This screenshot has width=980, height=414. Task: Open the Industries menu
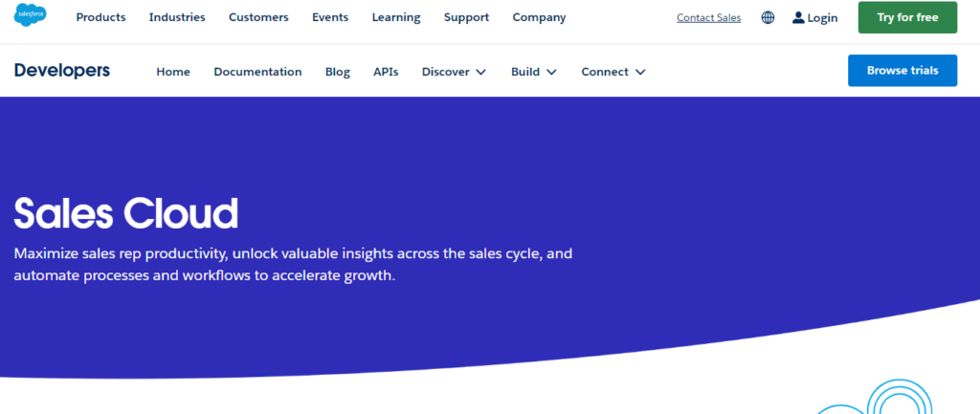(x=177, y=17)
